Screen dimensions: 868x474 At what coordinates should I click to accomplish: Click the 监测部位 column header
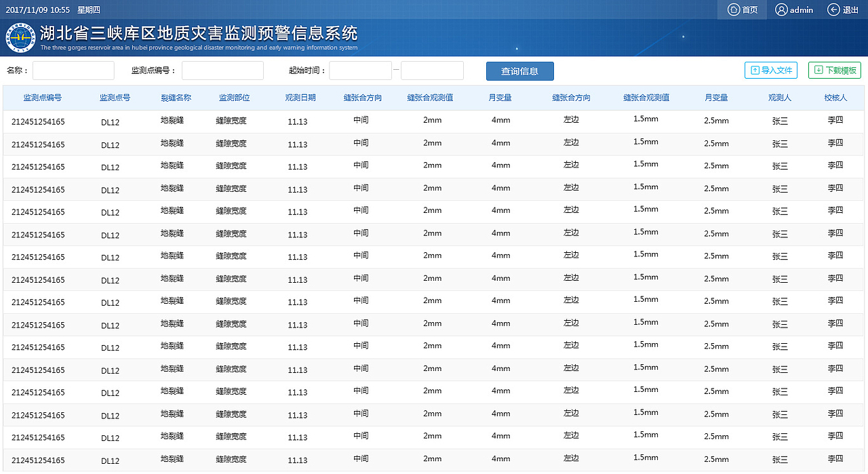click(235, 98)
